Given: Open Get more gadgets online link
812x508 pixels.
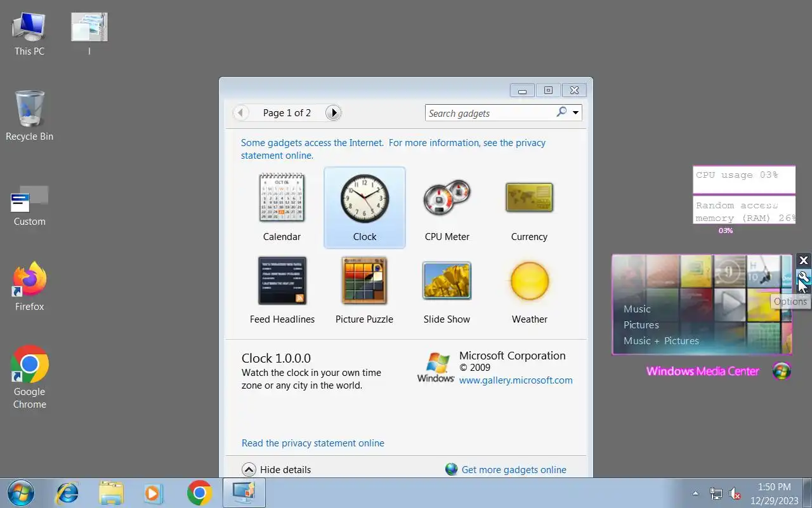Looking at the screenshot, I should coord(514,470).
